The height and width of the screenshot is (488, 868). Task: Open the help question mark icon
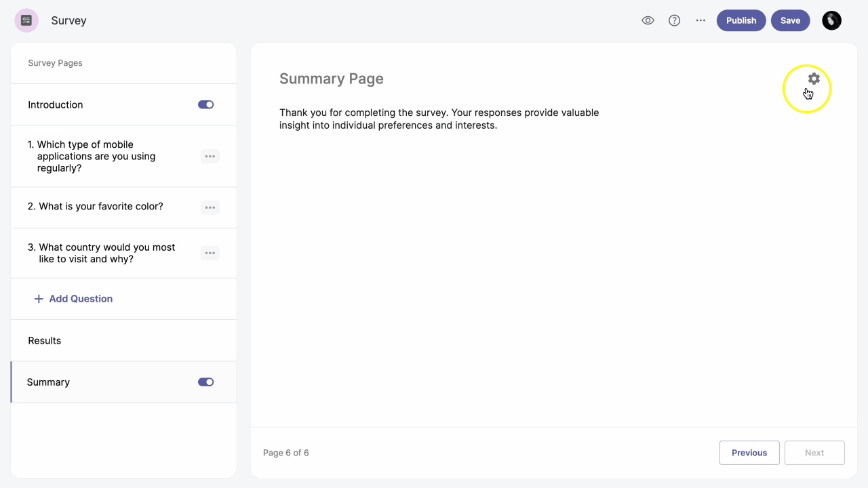click(x=674, y=20)
